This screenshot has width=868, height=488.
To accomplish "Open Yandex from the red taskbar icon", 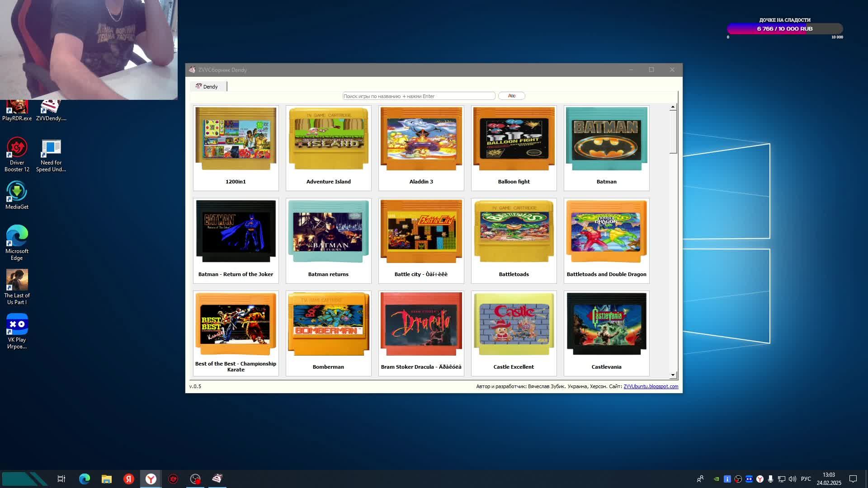I will point(129,479).
